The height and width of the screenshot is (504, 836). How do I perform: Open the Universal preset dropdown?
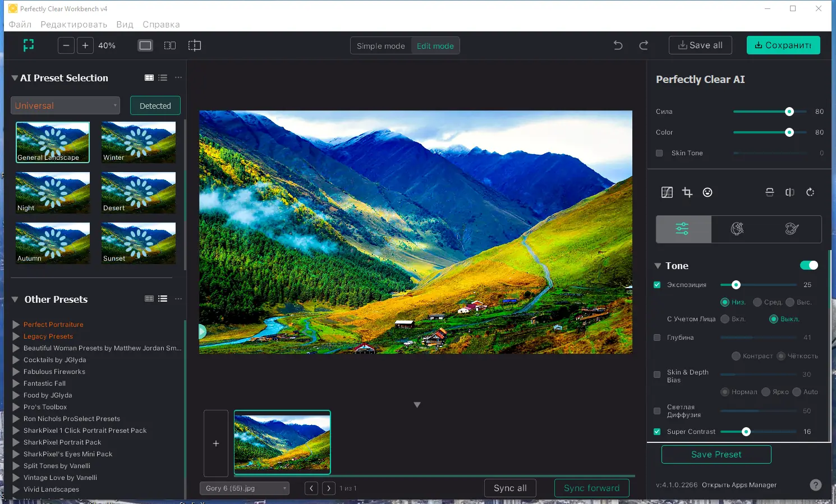tap(65, 105)
